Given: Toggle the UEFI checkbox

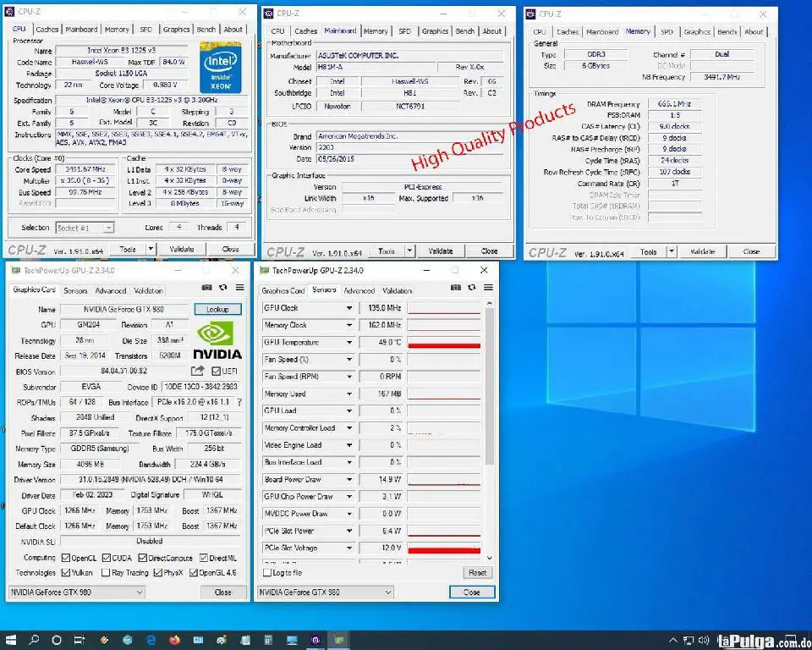Looking at the screenshot, I should (217, 372).
